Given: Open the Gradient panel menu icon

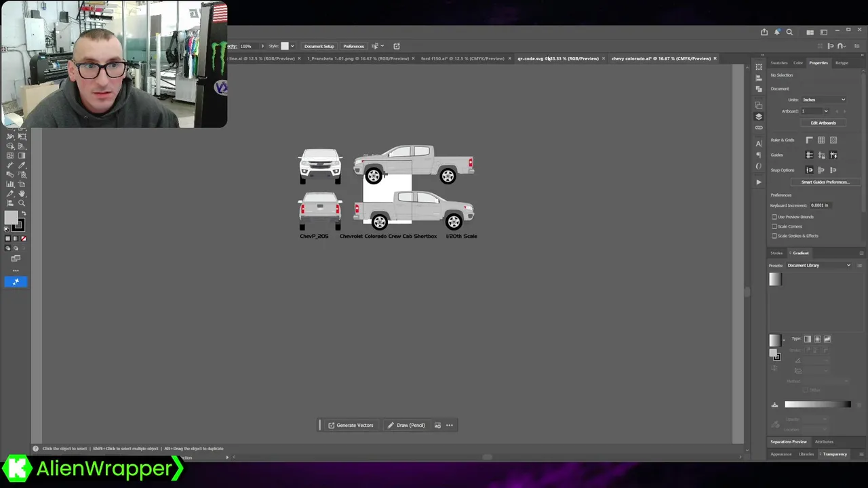Looking at the screenshot, I should 861,253.
